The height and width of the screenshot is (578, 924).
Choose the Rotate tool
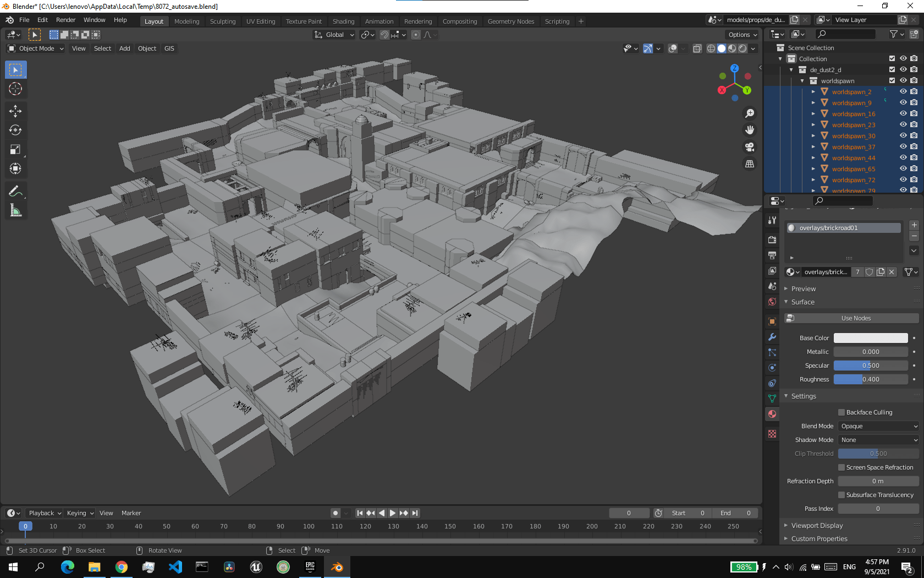[x=15, y=130]
